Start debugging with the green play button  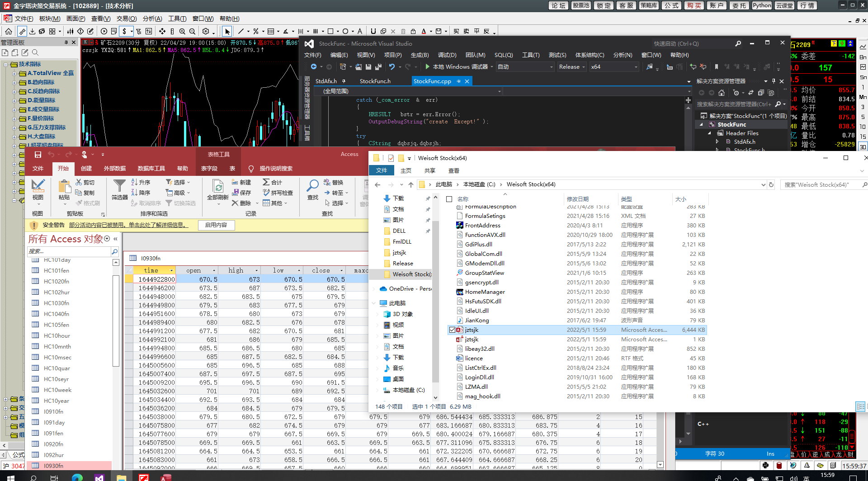pyautogui.click(x=427, y=67)
